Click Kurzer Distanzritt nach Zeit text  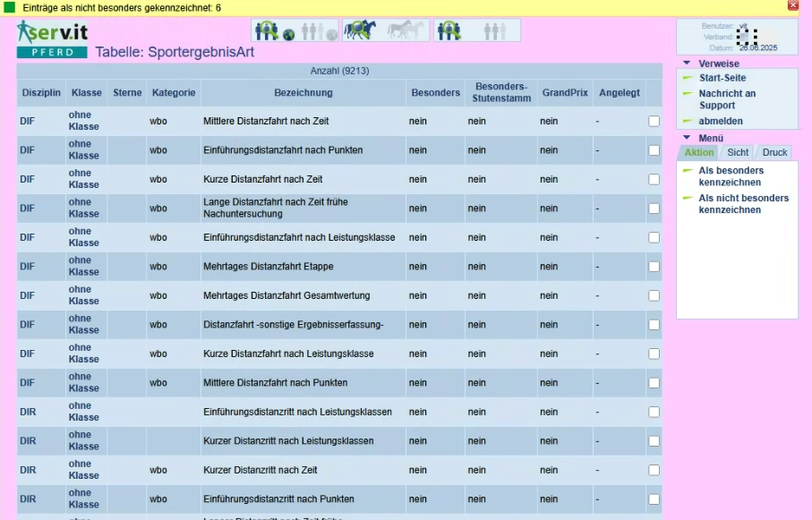tap(260, 470)
